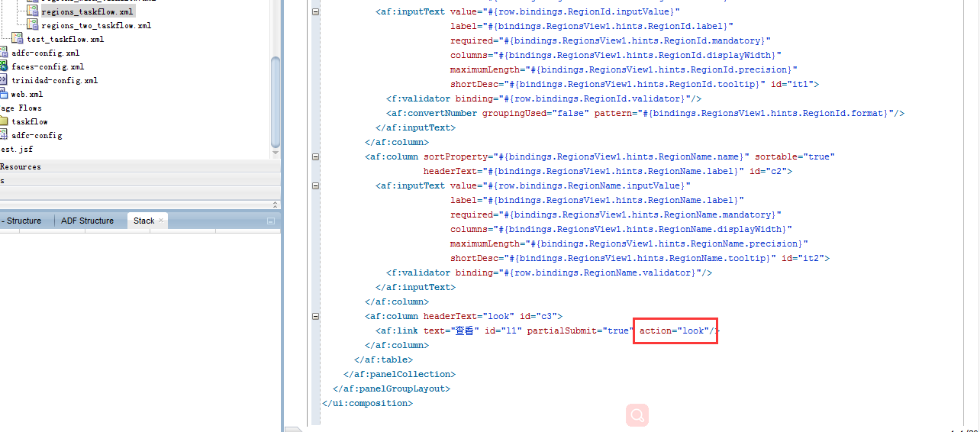Click the value RegionId.inputValue line

pyautogui.click(x=527, y=11)
